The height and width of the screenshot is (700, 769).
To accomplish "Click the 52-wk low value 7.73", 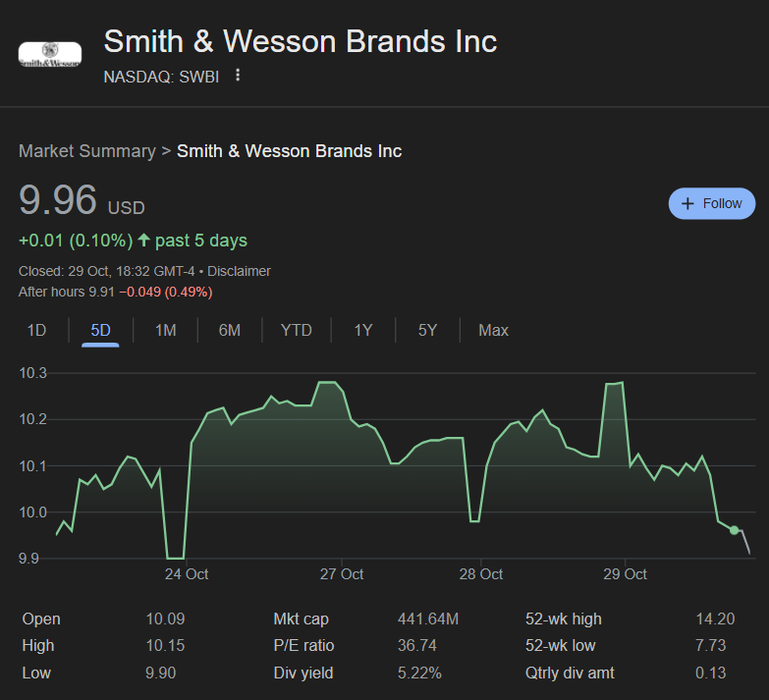I will click(711, 646).
